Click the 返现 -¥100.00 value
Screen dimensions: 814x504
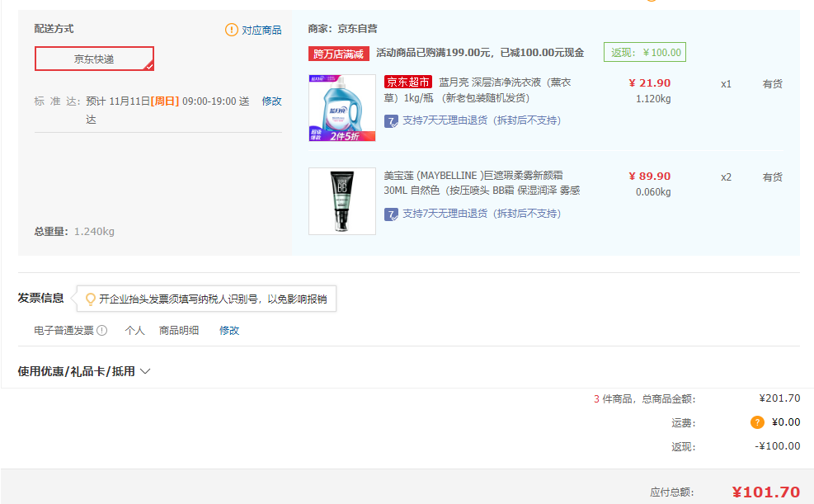[x=777, y=446]
